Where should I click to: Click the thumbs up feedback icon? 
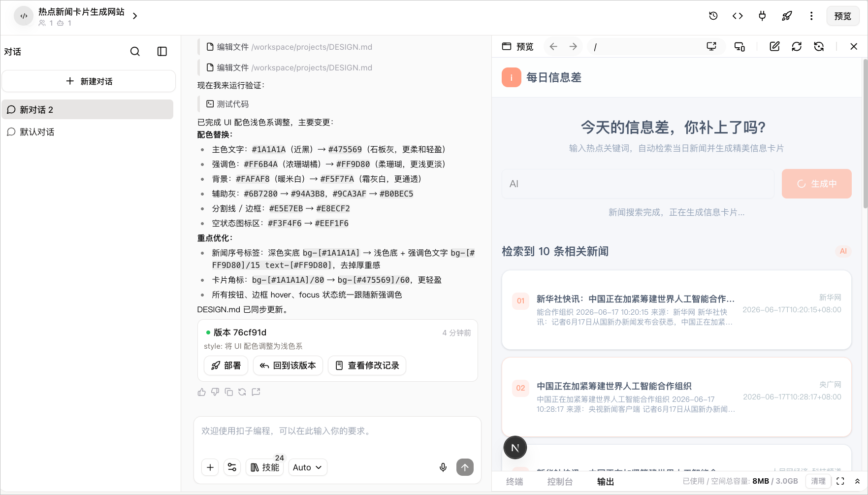click(x=201, y=392)
